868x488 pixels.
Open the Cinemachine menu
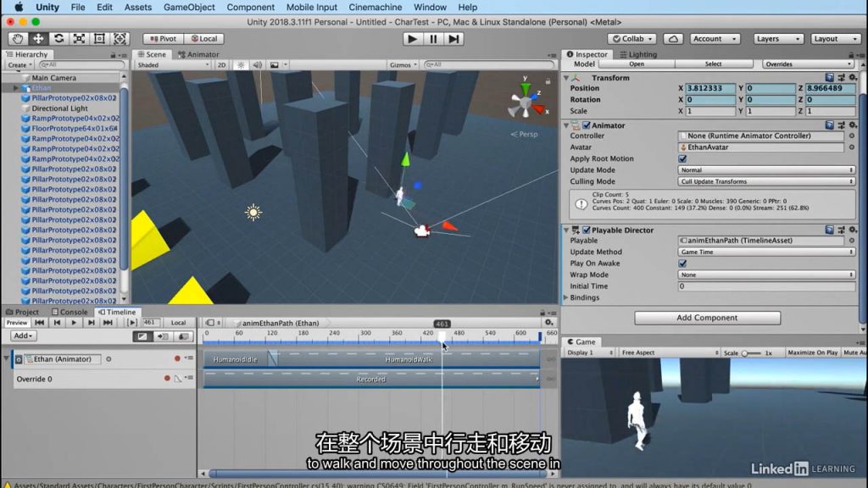click(376, 7)
